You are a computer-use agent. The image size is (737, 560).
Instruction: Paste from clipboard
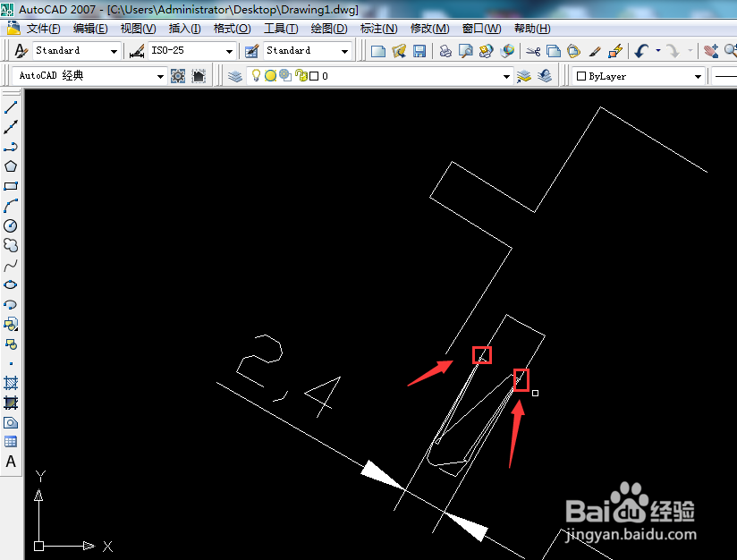tap(574, 51)
